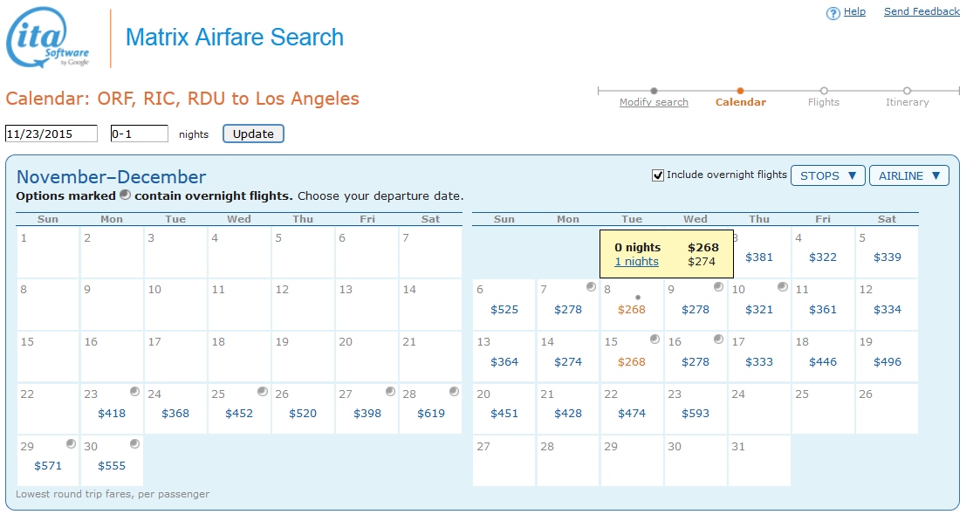Click overnight icon on December 7
Viewport: 980px width, 528px height.
(591, 287)
